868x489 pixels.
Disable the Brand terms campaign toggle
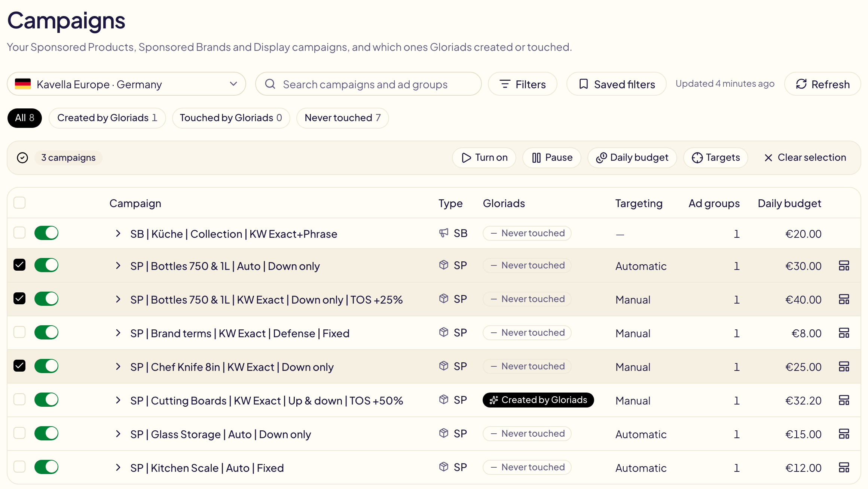(46, 332)
